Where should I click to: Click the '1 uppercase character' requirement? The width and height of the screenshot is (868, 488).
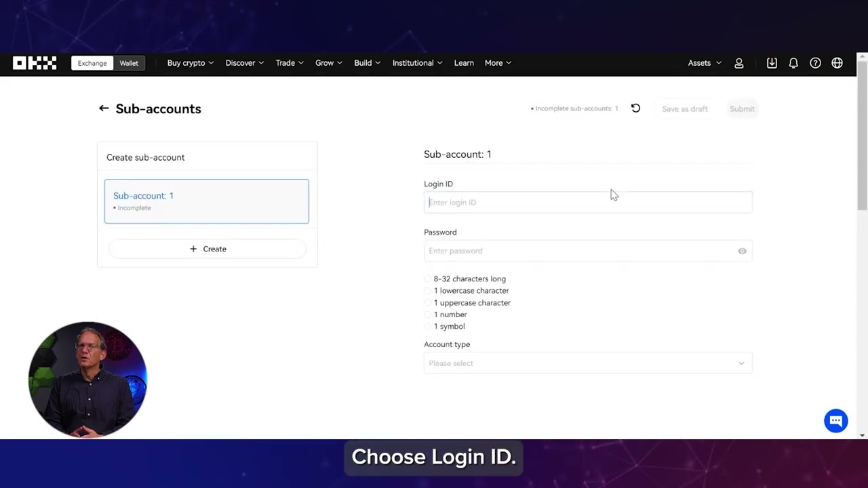[x=472, y=303]
